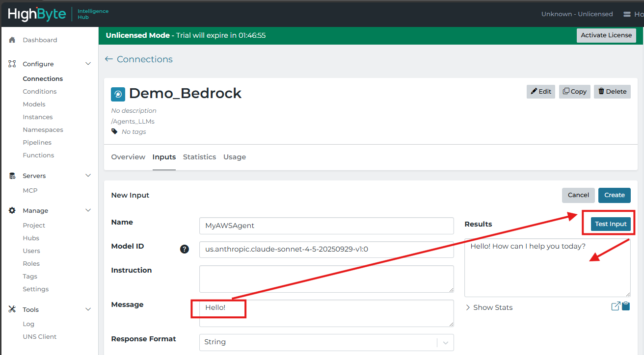Go back via the Connections link
Screen dimensions: 644x355
coord(139,59)
